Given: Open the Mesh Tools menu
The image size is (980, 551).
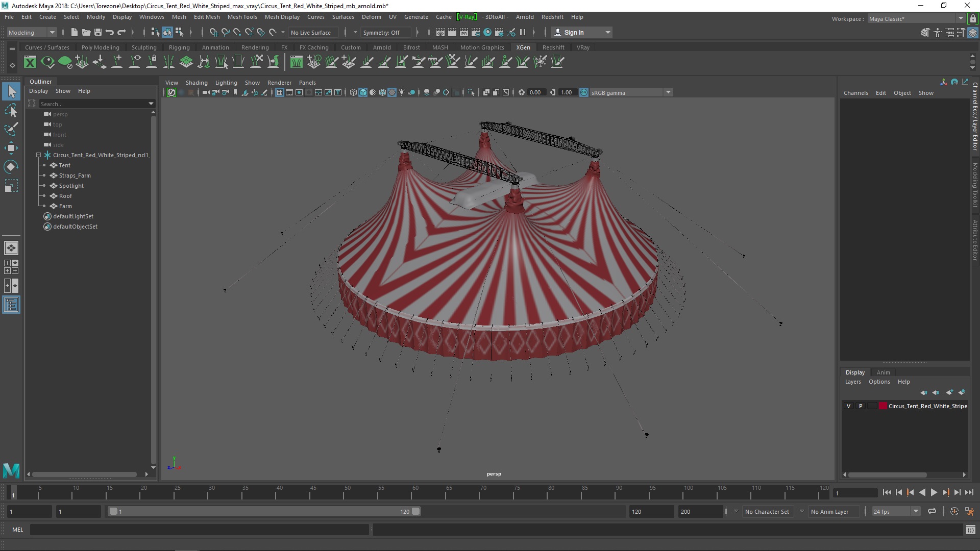Looking at the screenshot, I should click(242, 17).
